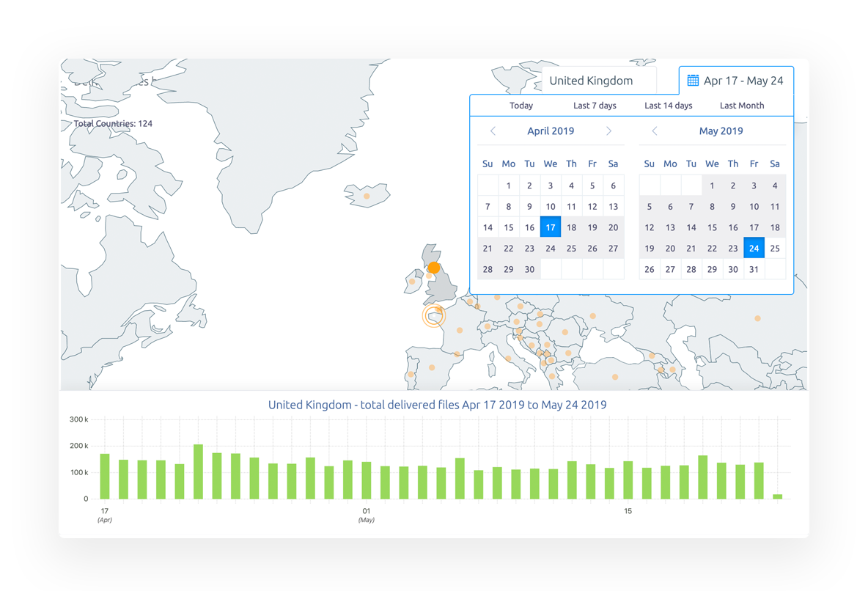Pick May 31 in the calendar
This screenshot has width=868, height=591.
point(754,269)
